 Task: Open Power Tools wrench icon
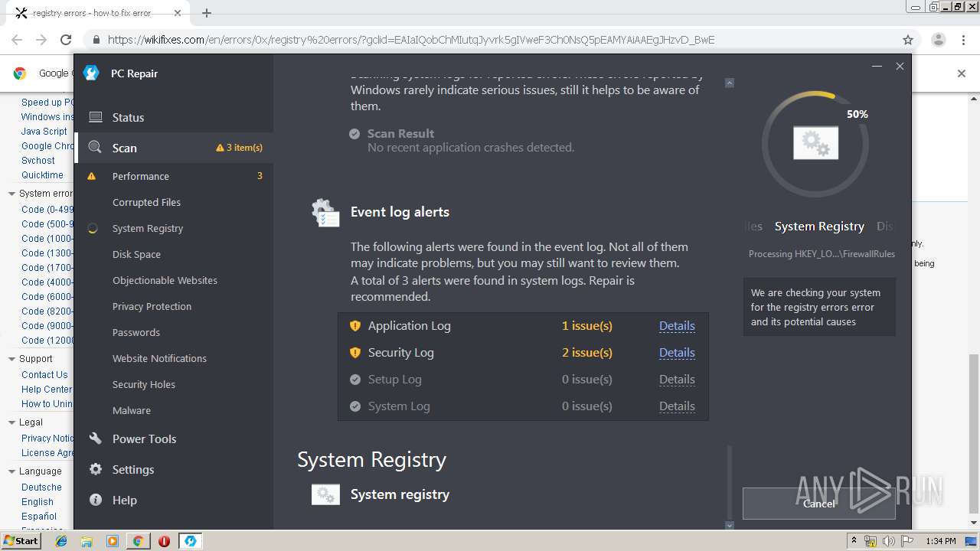point(96,439)
